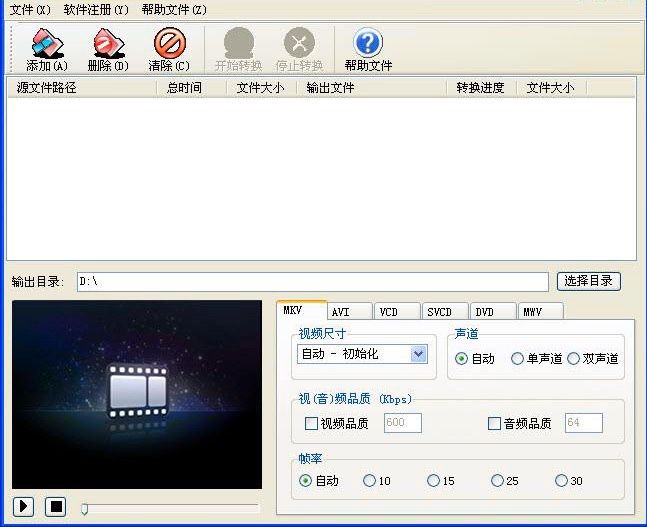This screenshot has height=527, width=647.
Task: Select 自动 audio channel radio
Action: coord(461,359)
